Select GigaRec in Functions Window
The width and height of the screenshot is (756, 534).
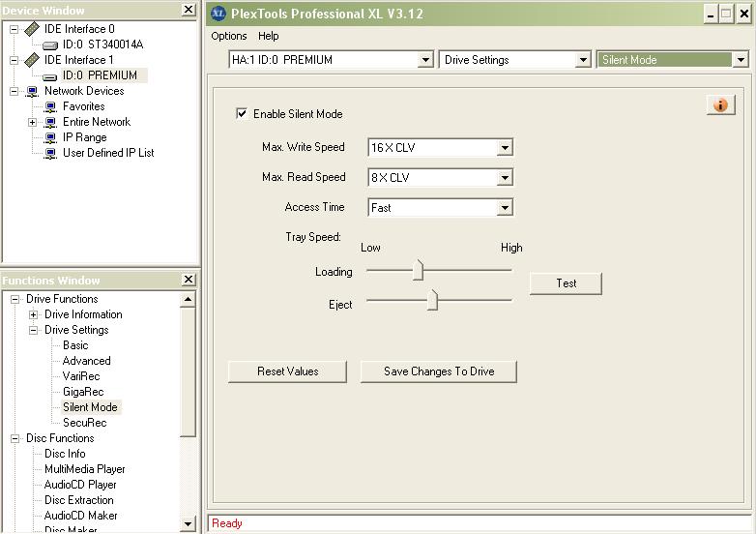pos(83,392)
